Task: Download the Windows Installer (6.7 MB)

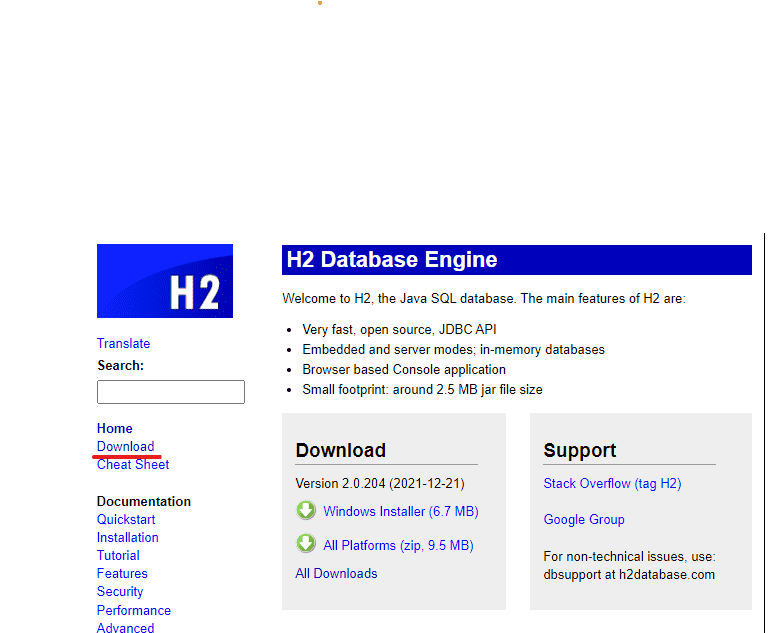Action: (401, 511)
